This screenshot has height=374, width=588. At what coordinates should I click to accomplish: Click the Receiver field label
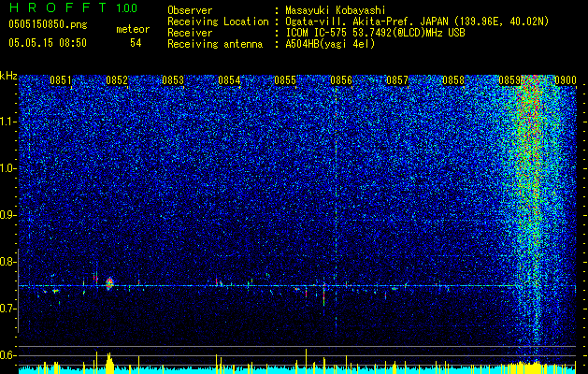coord(190,33)
